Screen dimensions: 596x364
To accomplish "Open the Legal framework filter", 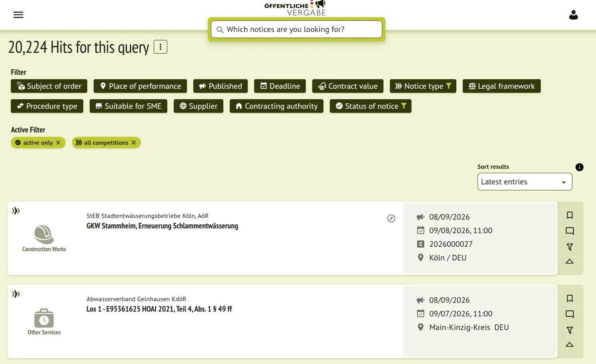I will point(502,86).
